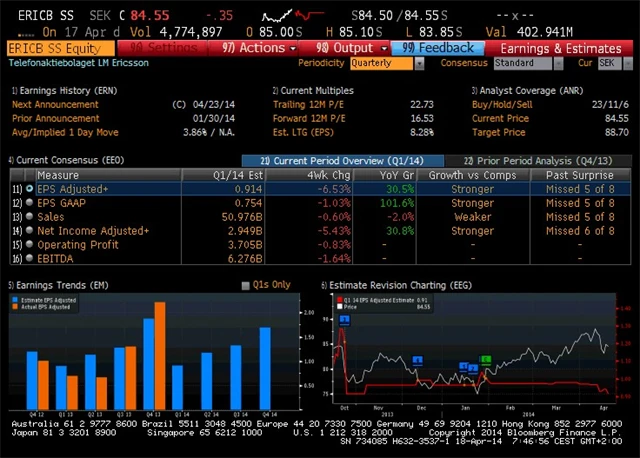Select the Operating Profit radio button
This screenshot has height=458, width=640.
29,244
